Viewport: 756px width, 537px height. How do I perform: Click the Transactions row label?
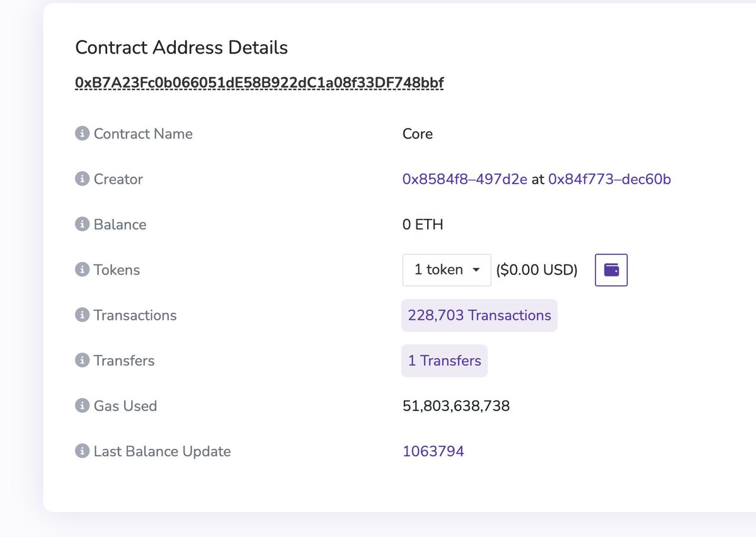pyautogui.click(x=135, y=315)
